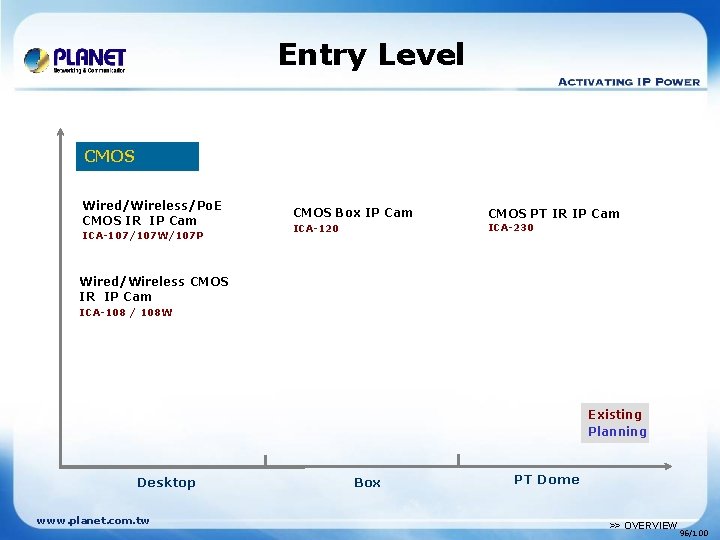This screenshot has height=540, width=720.
Task: Click the PLANET logo globe icon
Action: [37, 60]
